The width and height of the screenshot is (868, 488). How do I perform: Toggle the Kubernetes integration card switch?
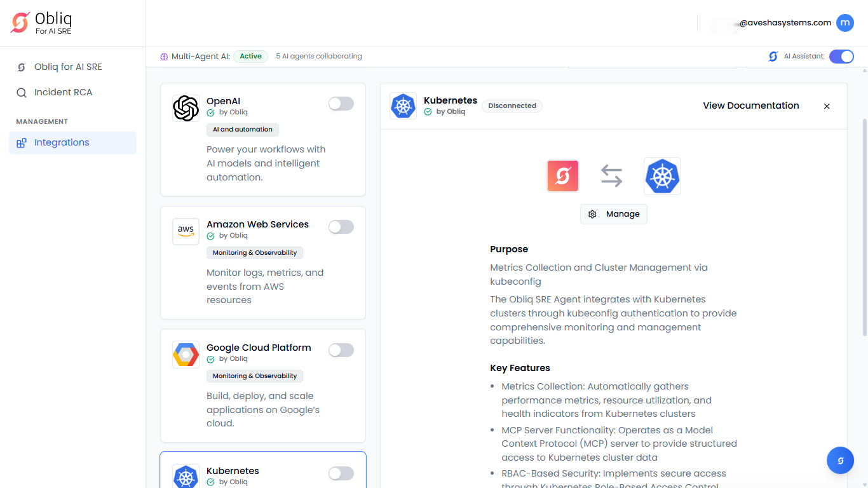341,473
